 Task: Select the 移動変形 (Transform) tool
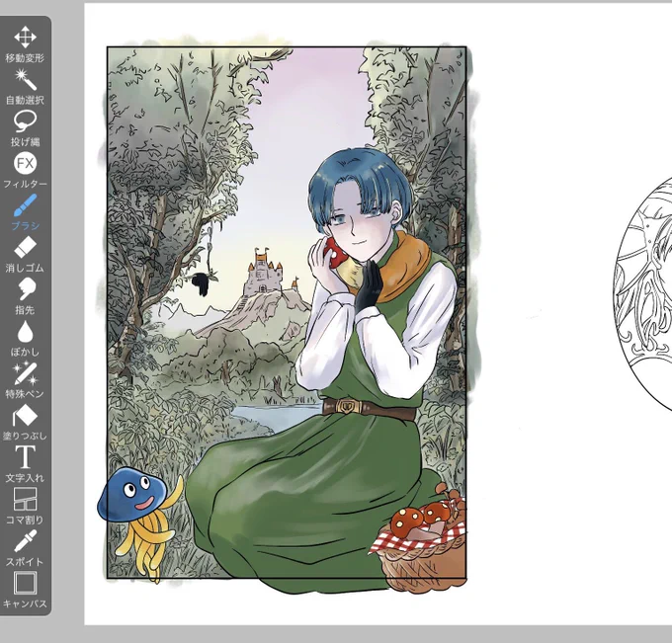[25, 44]
